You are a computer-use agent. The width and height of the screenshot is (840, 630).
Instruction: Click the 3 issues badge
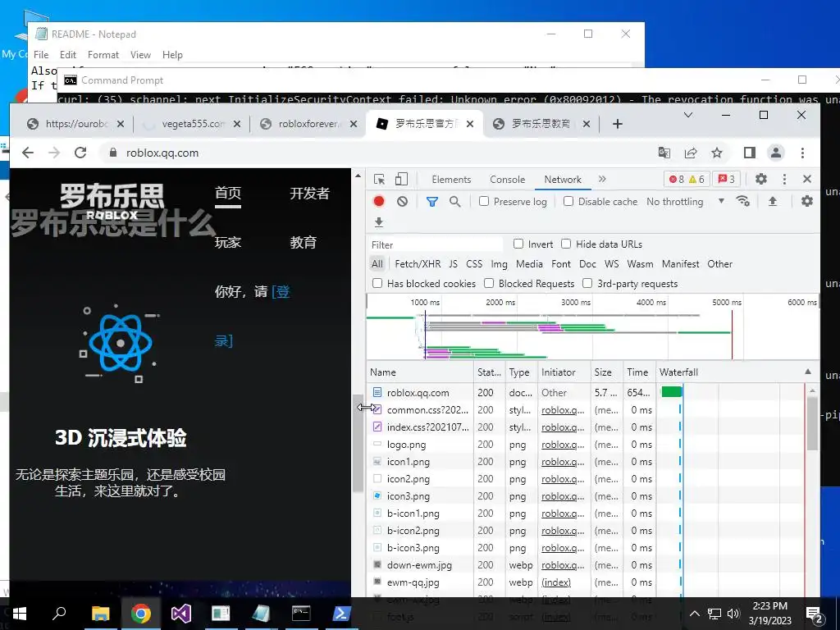(x=727, y=179)
